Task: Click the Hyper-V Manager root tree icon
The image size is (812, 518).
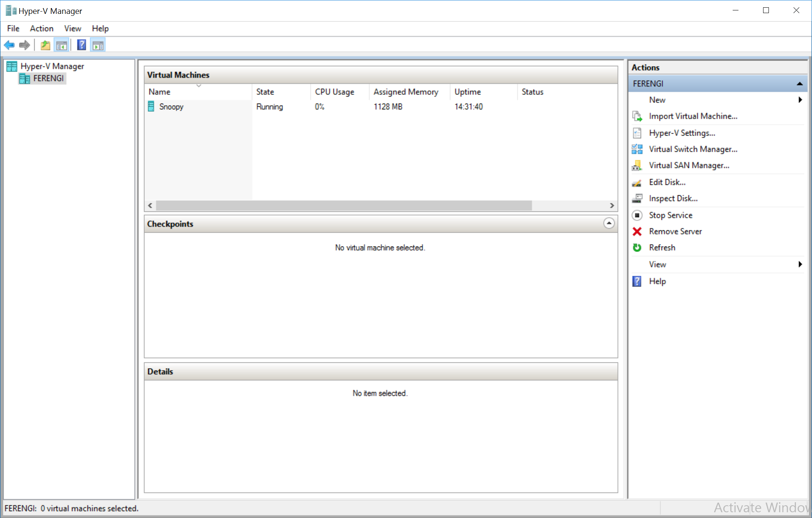Action: pyautogui.click(x=12, y=66)
